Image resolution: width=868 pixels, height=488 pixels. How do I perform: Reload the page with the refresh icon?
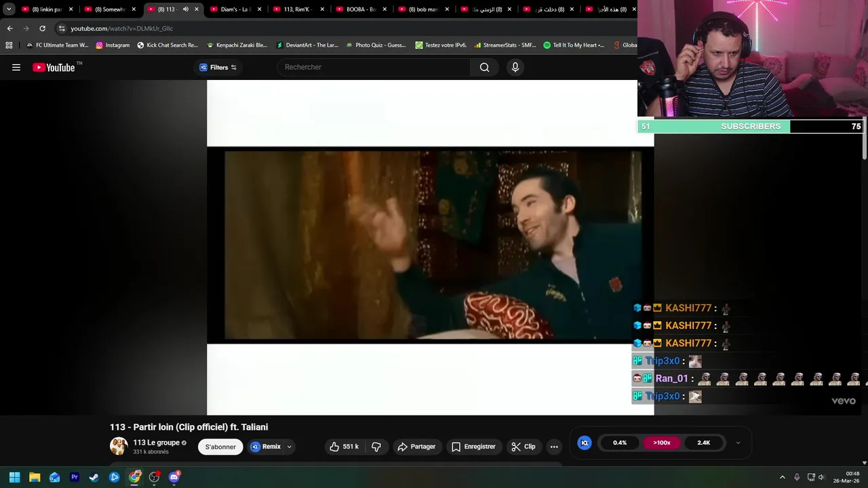(42, 28)
